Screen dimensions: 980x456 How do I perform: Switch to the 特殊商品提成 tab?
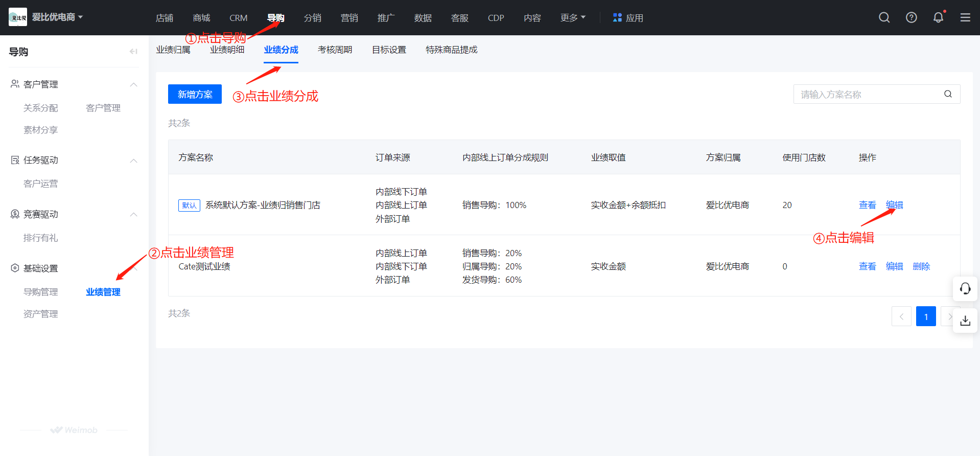click(451, 50)
